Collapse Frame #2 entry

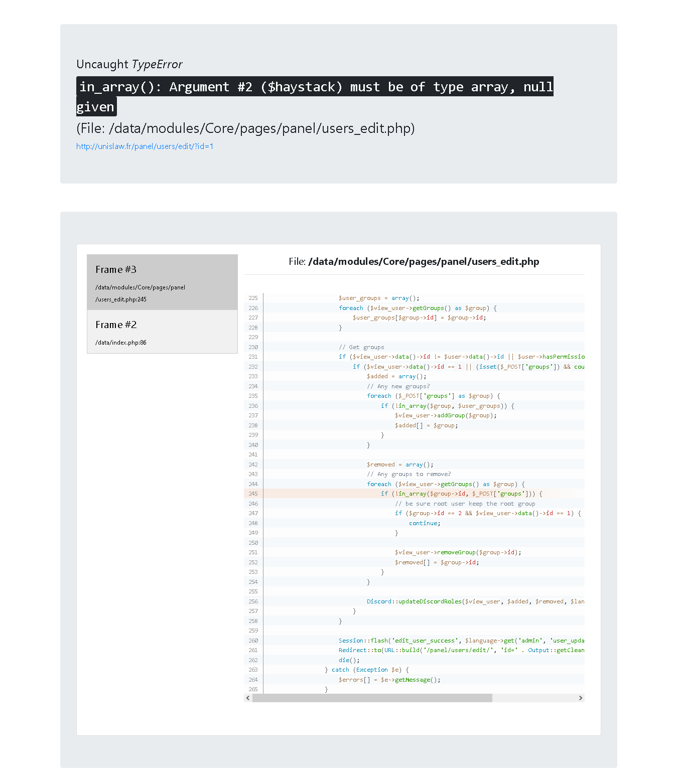(116, 325)
